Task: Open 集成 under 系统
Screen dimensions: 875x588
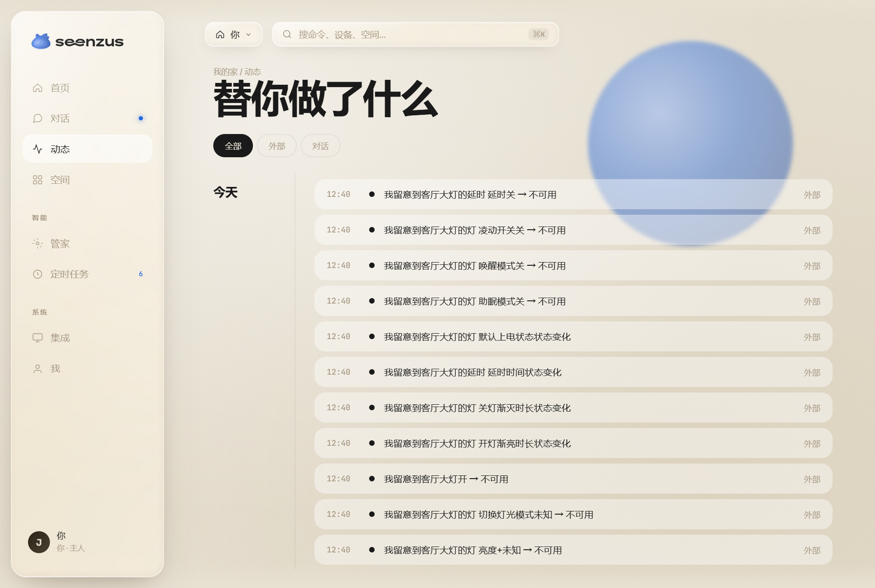Action: (x=87, y=338)
